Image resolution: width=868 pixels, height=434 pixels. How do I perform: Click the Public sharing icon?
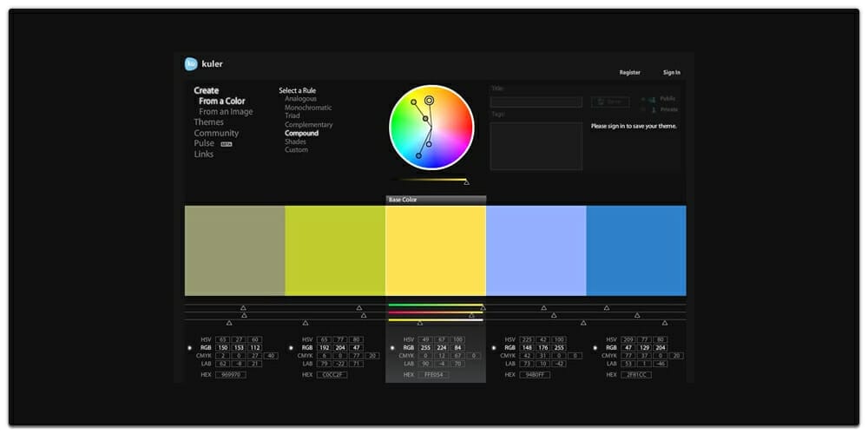pyautogui.click(x=652, y=99)
